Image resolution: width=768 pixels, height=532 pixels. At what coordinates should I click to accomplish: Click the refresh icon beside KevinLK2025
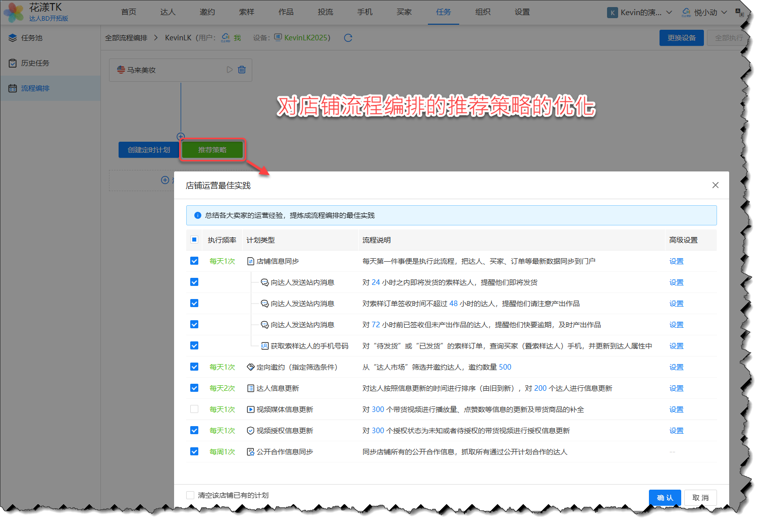pyautogui.click(x=348, y=38)
